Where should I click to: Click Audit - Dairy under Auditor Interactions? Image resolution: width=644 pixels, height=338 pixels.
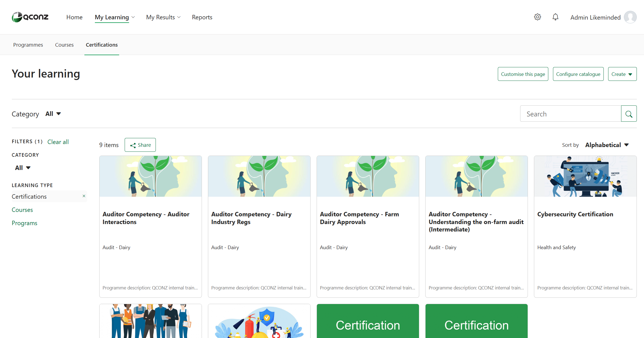tap(116, 247)
